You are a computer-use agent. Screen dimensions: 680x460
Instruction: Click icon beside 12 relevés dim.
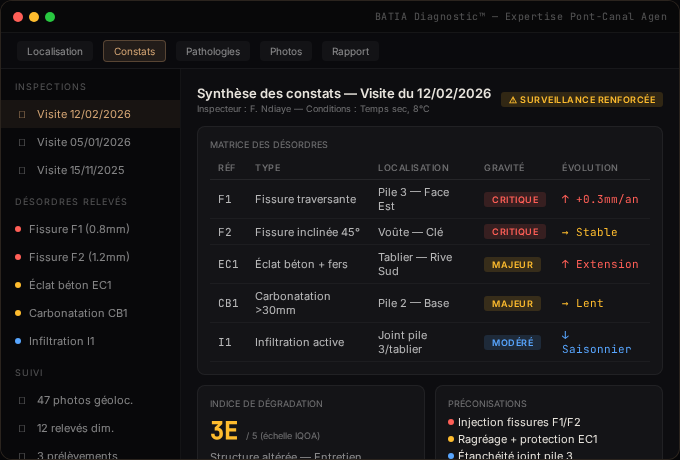tap(22, 429)
